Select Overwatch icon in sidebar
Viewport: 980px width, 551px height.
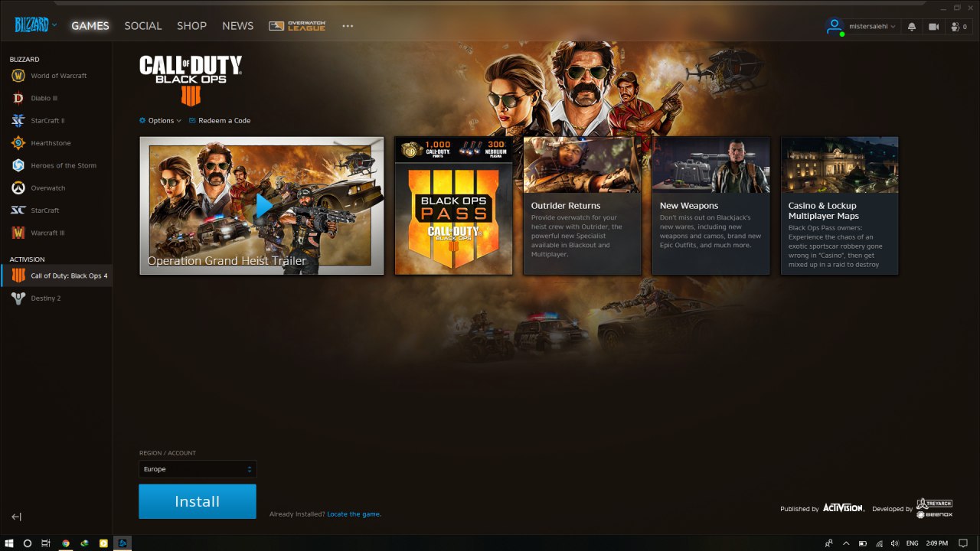click(x=18, y=187)
